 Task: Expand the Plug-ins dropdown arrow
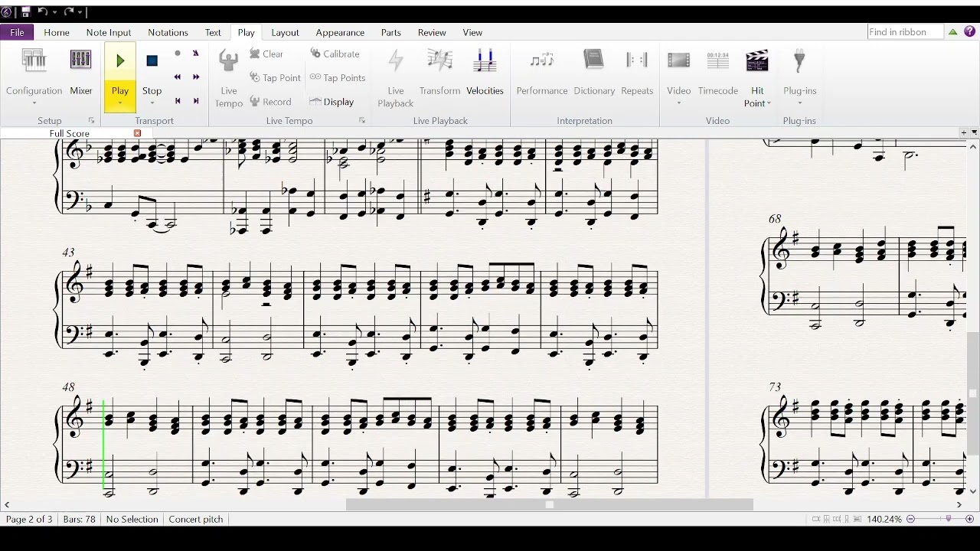point(799,103)
